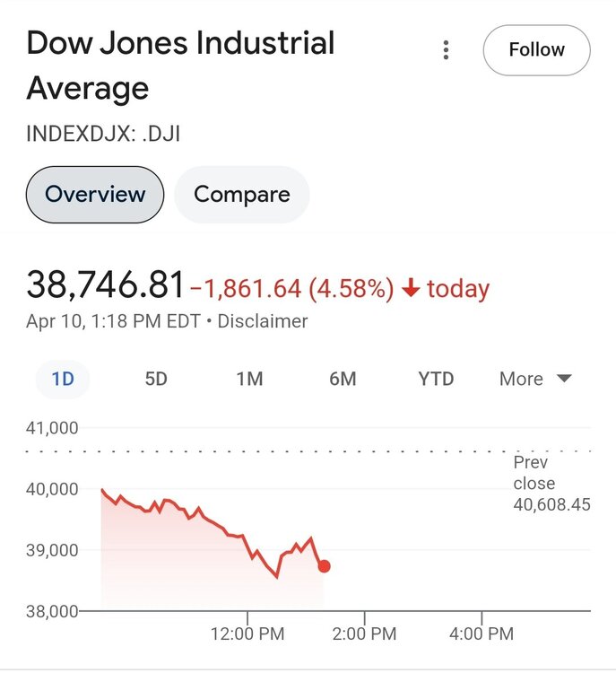
Task: Open the Disclaimer link
Action: click(x=263, y=320)
